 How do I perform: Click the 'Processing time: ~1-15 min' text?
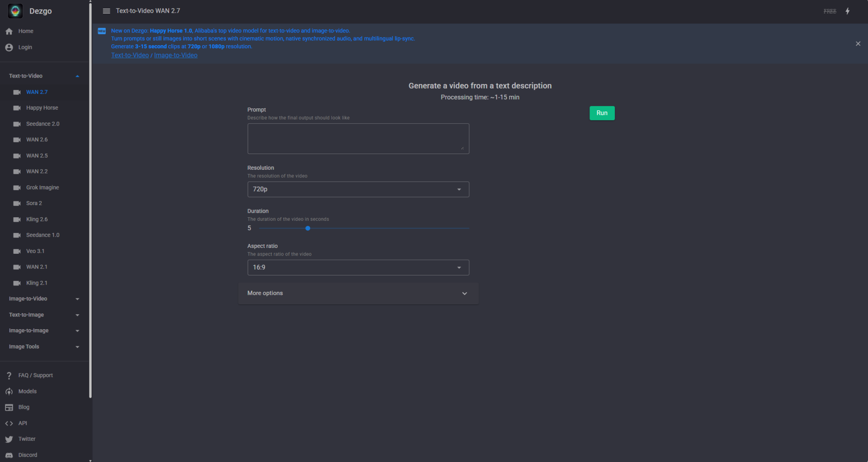[x=480, y=97]
